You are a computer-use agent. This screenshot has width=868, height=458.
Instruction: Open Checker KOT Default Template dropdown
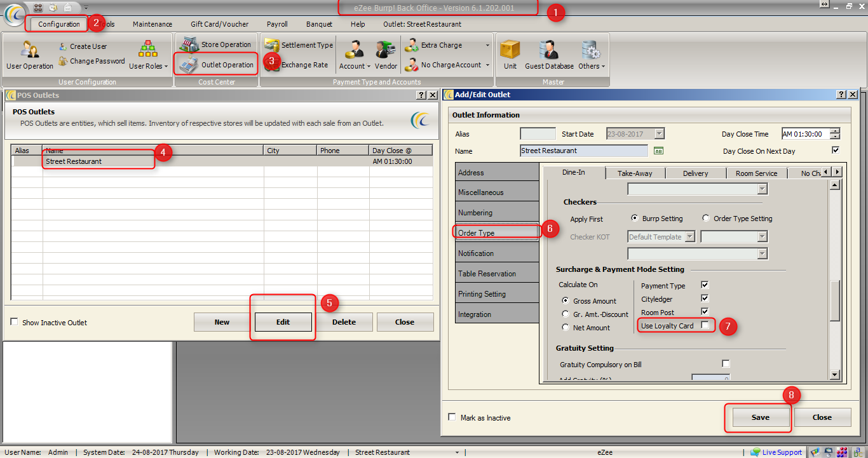coord(689,237)
